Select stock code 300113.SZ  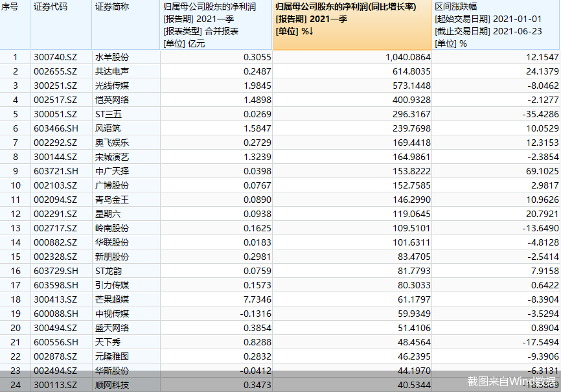pyautogui.click(x=56, y=386)
